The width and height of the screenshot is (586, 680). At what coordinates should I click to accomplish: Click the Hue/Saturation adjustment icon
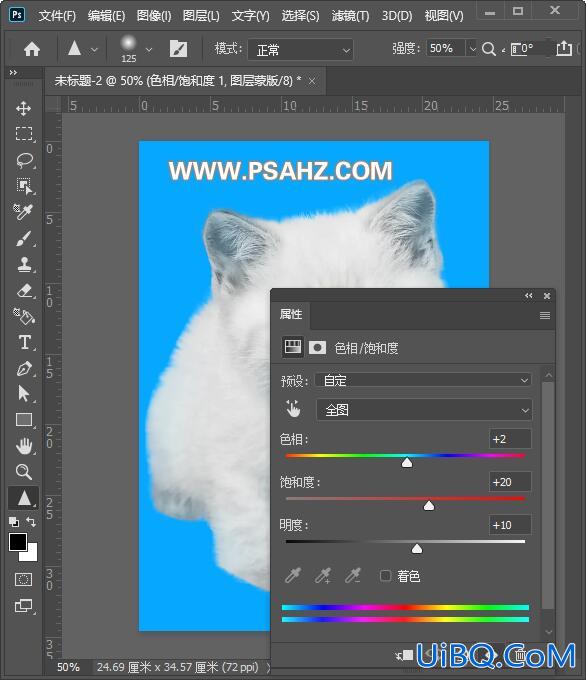pos(293,347)
